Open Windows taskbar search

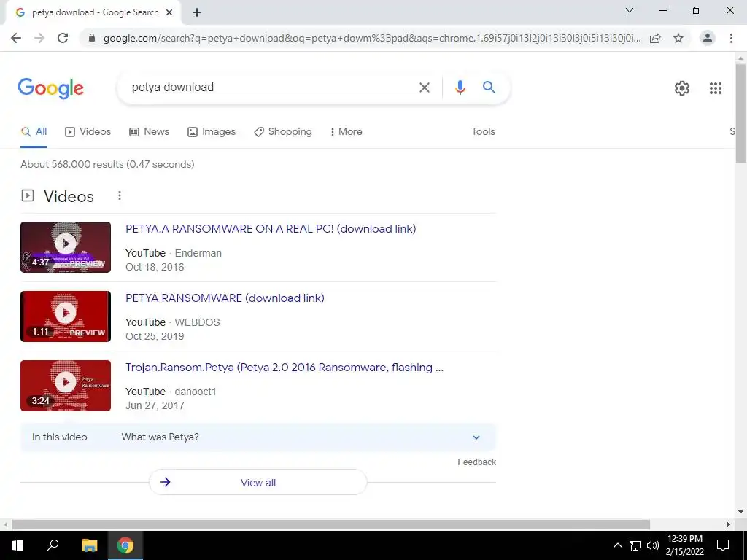[53, 545]
